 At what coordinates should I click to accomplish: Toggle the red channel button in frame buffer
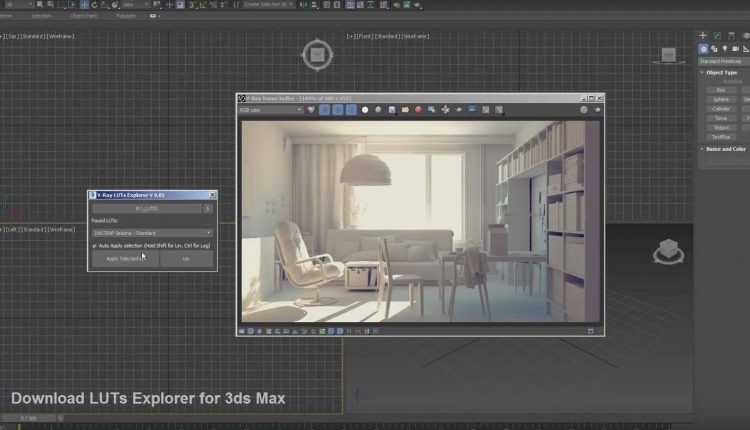tap(324, 110)
